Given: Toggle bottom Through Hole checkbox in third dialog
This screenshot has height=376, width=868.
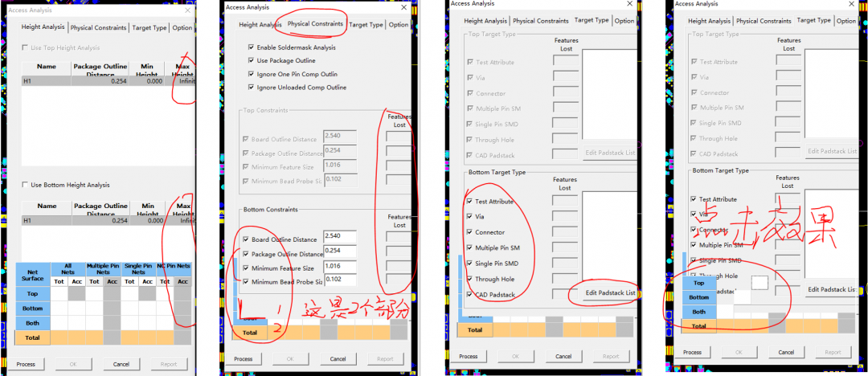Looking at the screenshot, I should tap(470, 279).
